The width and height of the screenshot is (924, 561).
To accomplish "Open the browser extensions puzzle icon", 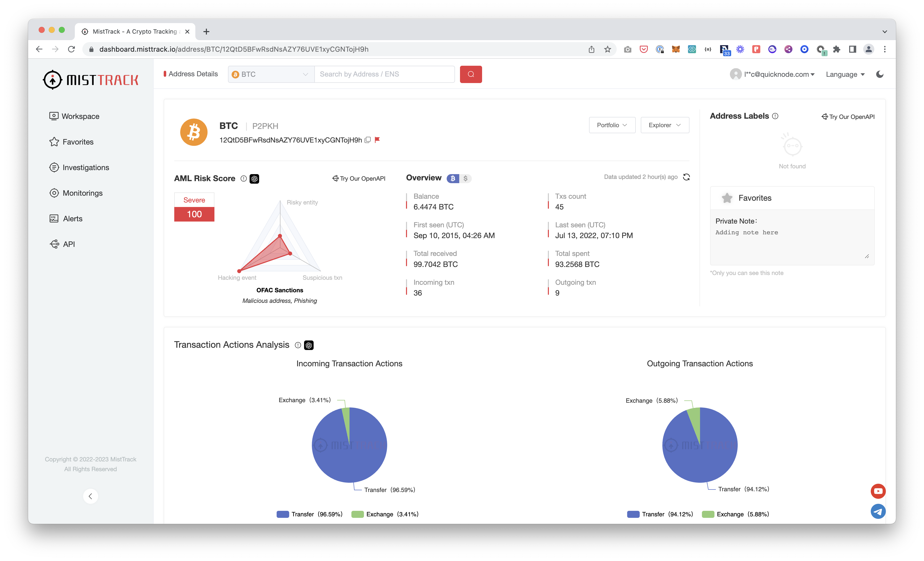I will click(836, 49).
